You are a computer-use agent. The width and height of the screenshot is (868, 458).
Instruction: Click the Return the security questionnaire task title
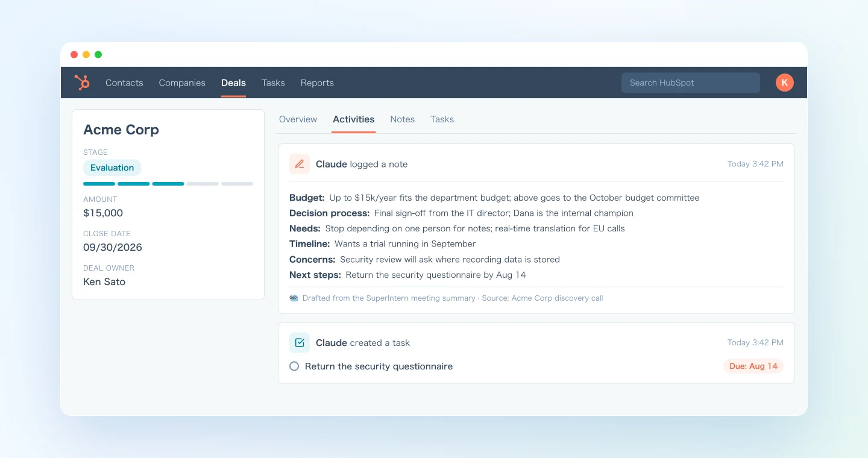379,366
